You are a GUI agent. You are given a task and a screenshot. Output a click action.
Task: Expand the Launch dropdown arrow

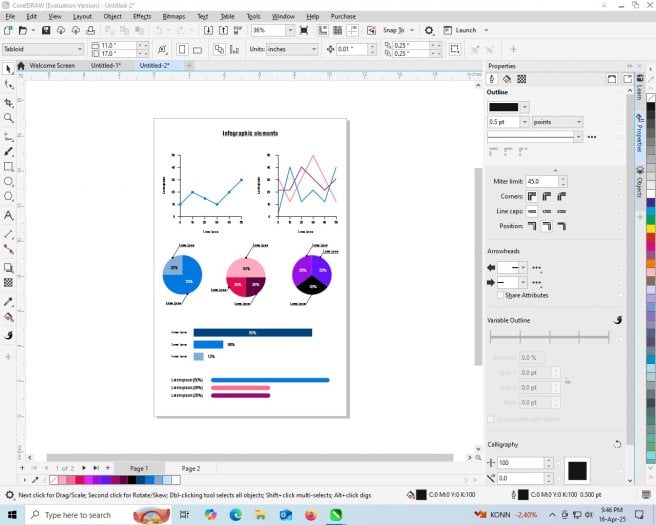coord(486,30)
